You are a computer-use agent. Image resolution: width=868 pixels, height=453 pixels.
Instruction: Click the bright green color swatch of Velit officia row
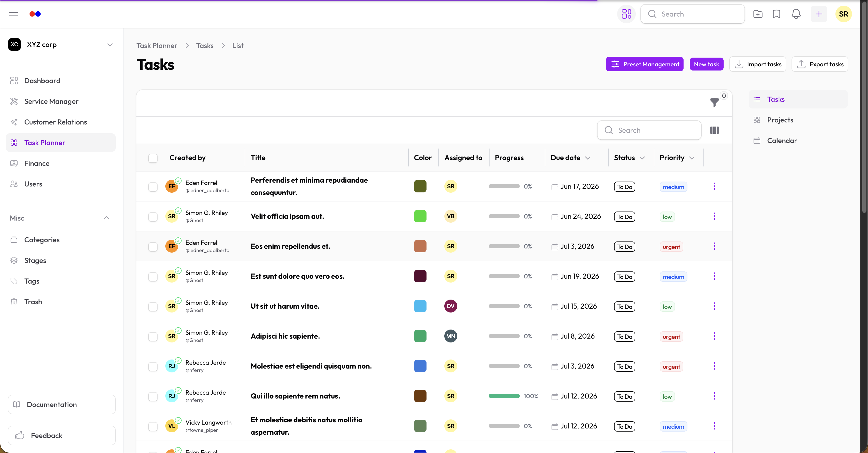420,216
